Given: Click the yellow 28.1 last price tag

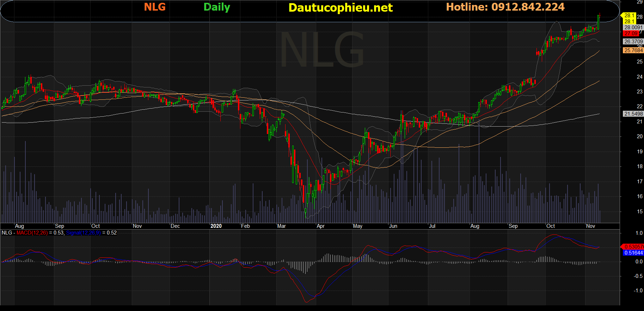Looking at the screenshot, I should pos(629,16).
